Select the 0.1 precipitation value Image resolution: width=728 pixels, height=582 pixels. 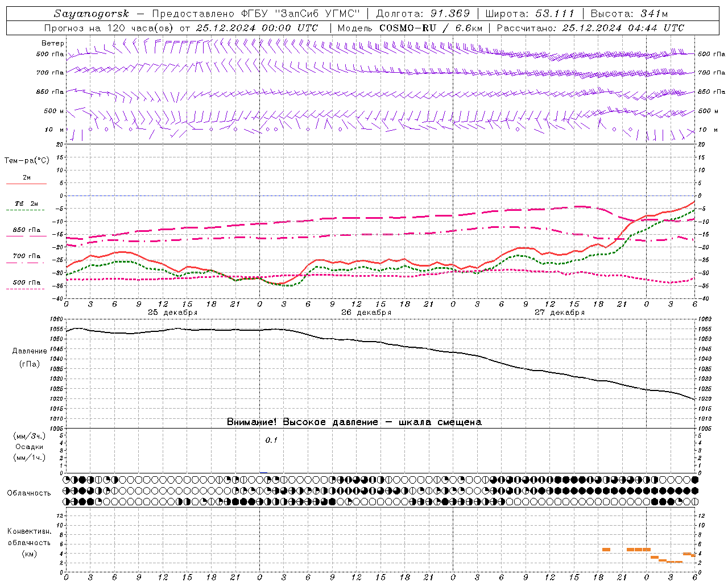coord(271,440)
